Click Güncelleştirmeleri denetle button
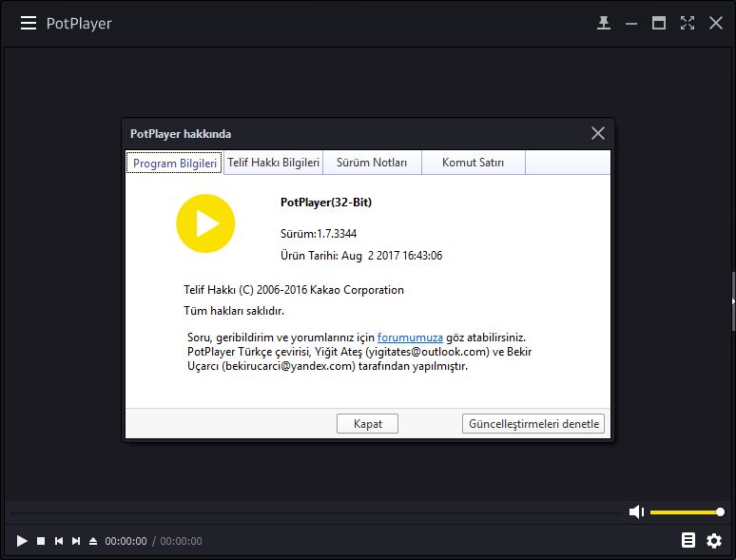The width and height of the screenshot is (736, 560). [x=533, y=424]
